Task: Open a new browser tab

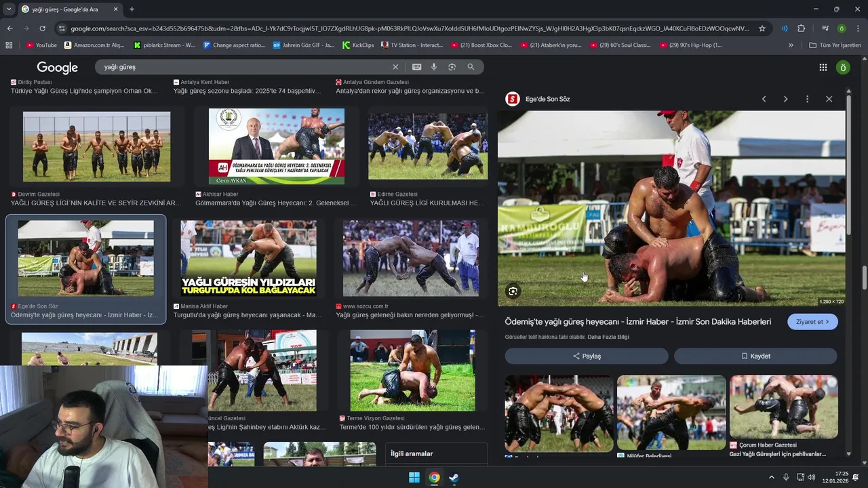Action: (132, 9)
